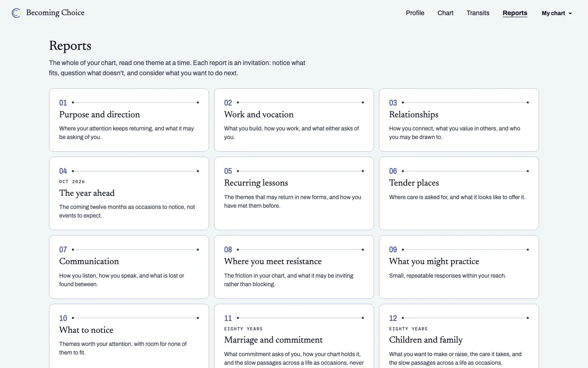
Task: Open the Communication report
Action: click(x=129, y=267)
